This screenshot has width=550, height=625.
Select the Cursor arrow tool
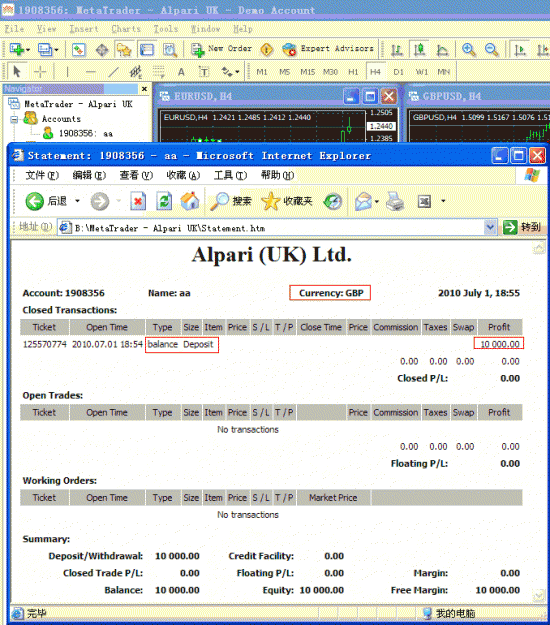pos(17,72)
